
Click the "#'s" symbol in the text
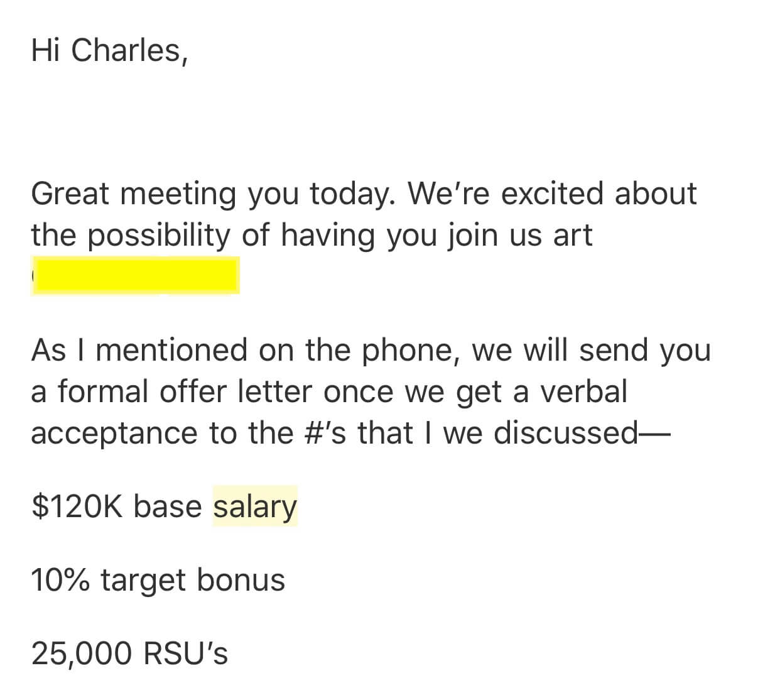[320, 434]
